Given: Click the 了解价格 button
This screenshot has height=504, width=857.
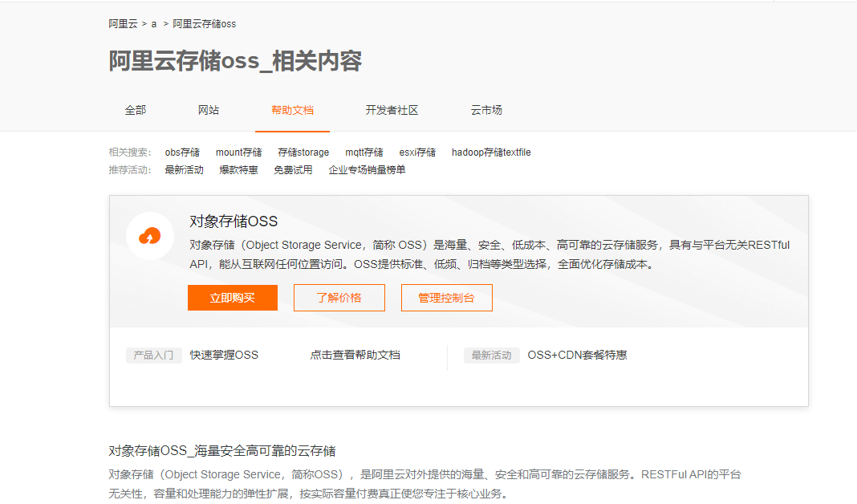Looking at the screenshot, I should point(339,298).
